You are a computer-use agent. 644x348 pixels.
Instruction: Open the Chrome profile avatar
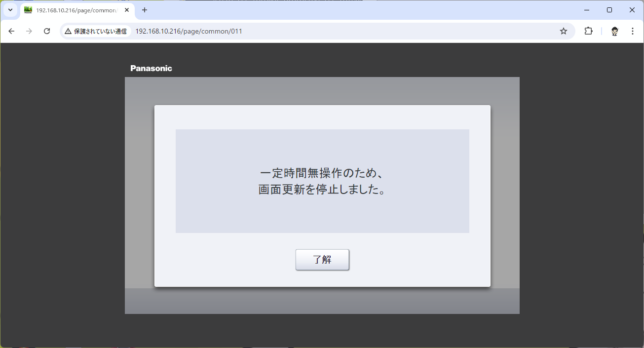coord(614,31)
